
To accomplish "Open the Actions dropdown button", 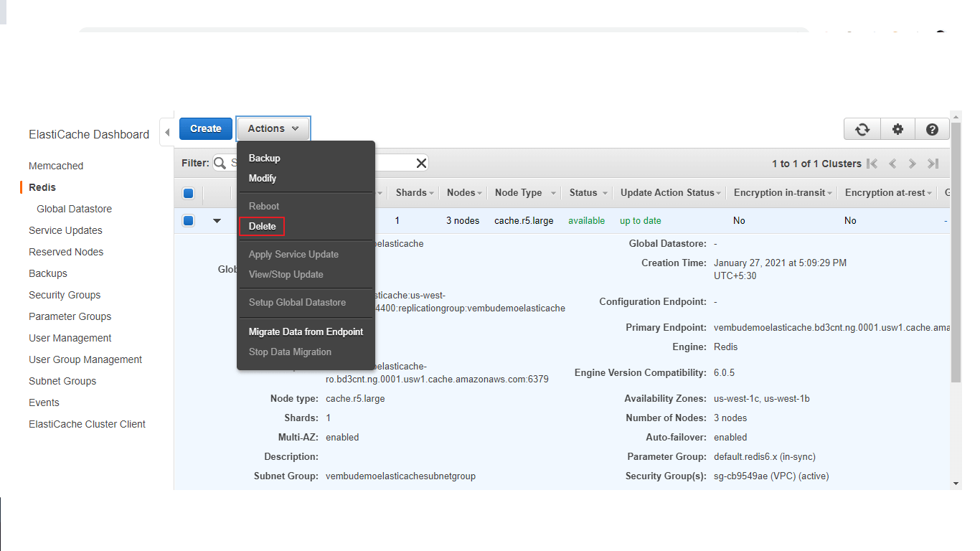I will pos(273,128).
